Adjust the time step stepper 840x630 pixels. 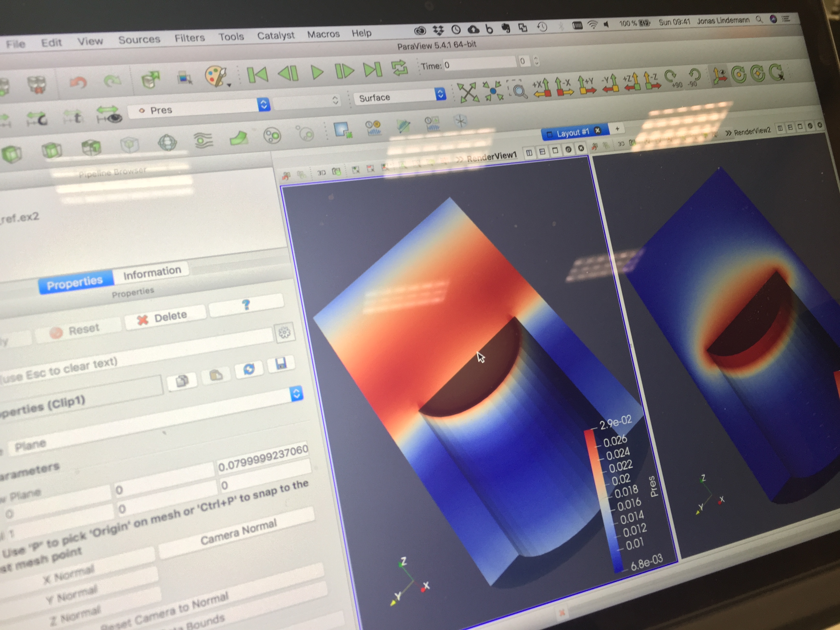click(536, 61)
